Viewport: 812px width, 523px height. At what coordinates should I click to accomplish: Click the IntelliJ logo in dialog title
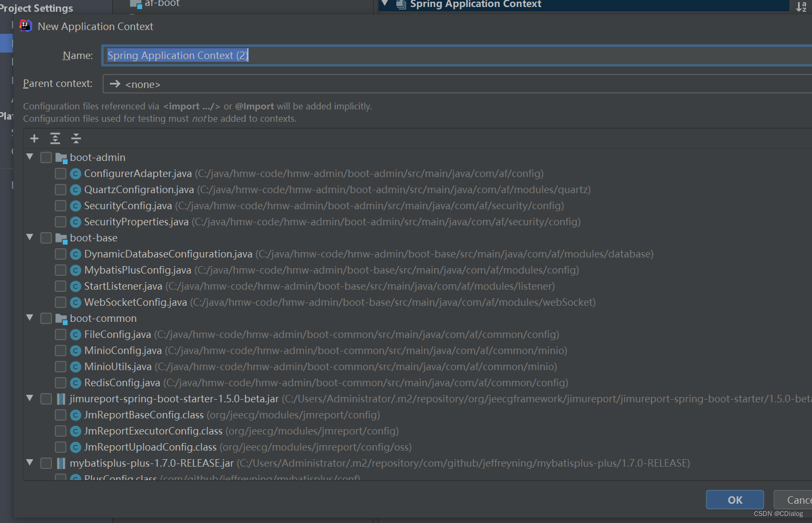26,26
